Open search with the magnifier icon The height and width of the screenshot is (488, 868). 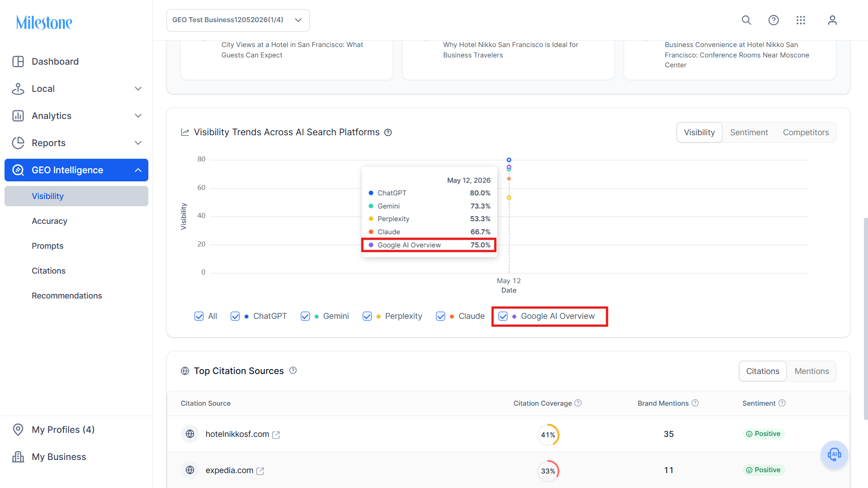coord(746,20)
